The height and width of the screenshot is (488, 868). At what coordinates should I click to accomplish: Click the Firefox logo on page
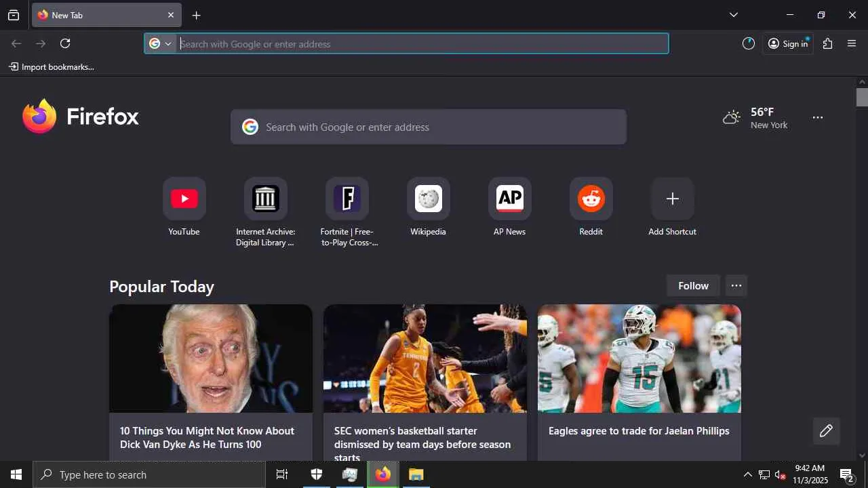click(x=81, y=117)
